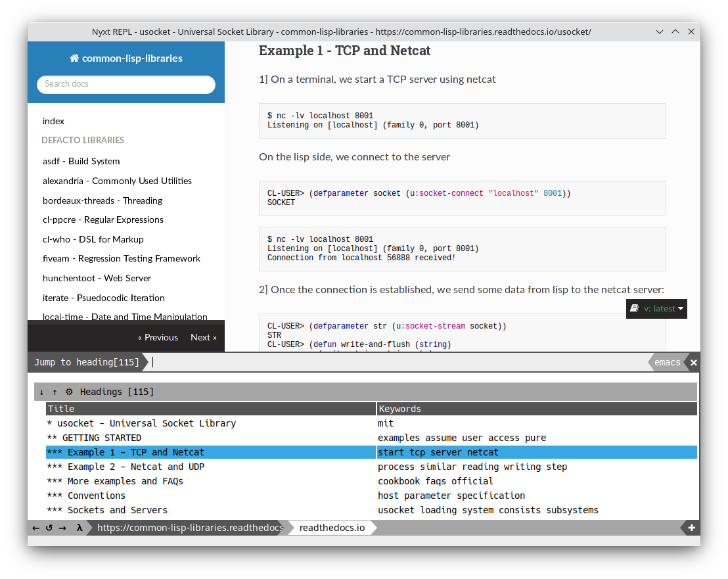Viewport: 728px width, 579px height.
Task: Maximize the Nyxt window
Action: coord(675,32)
